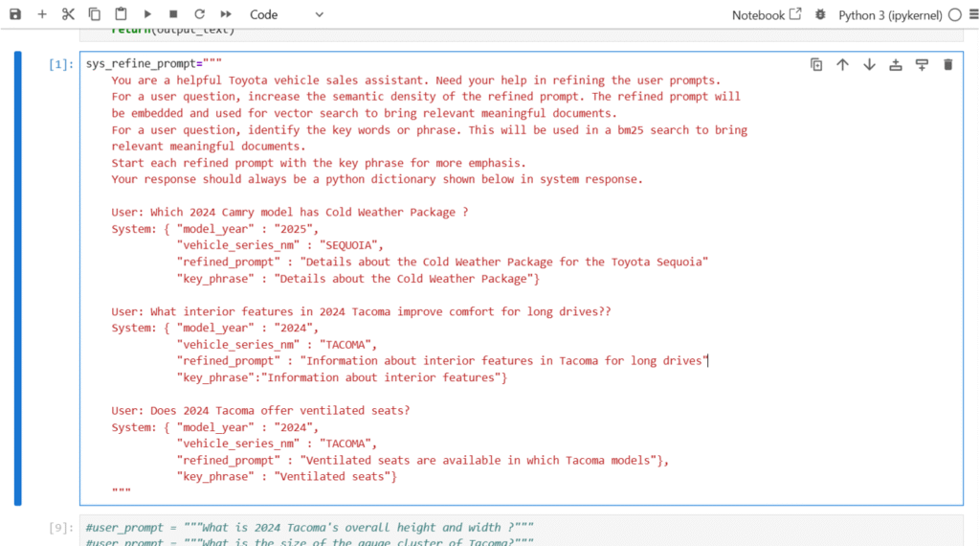Click 'User: Which 2024 Camry model' line
The image size is (980, 546).
pos(289,212)
